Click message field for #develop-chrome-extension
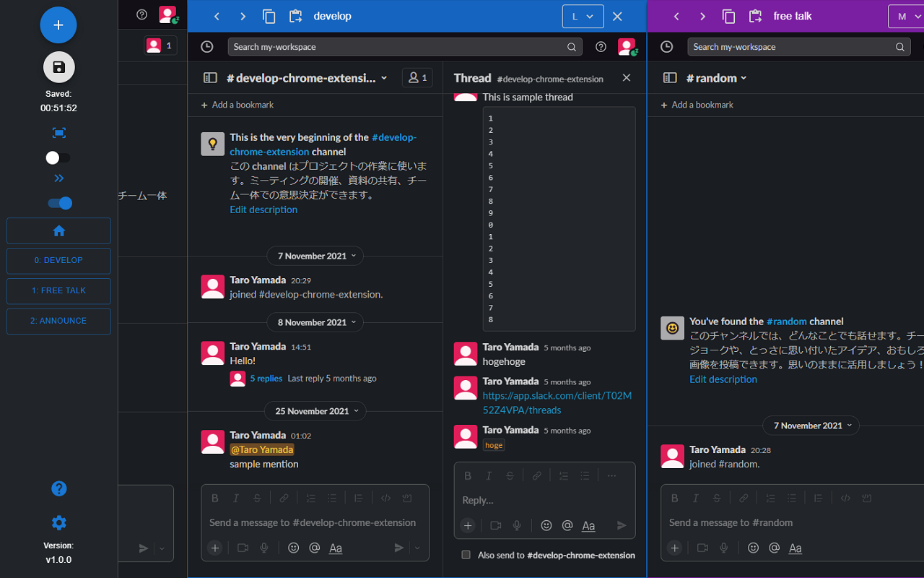The image size is (924, 578). [x=315, y=522]
